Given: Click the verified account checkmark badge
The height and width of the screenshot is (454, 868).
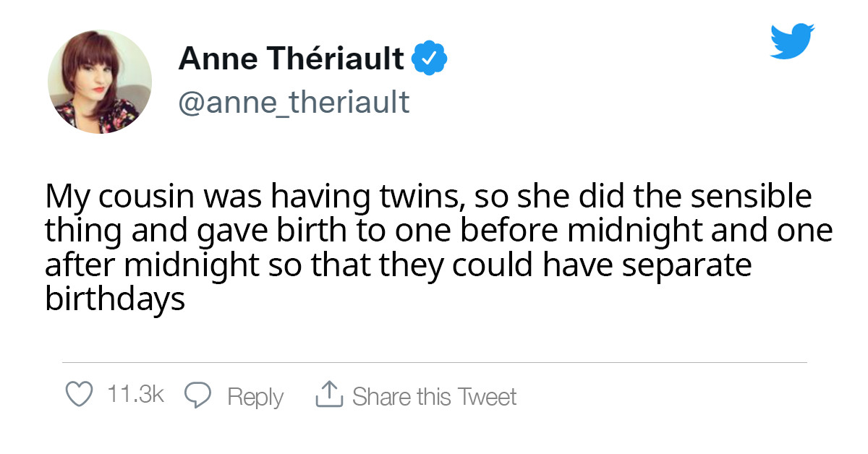Looking at the screenshot, I should coord(430,57).
